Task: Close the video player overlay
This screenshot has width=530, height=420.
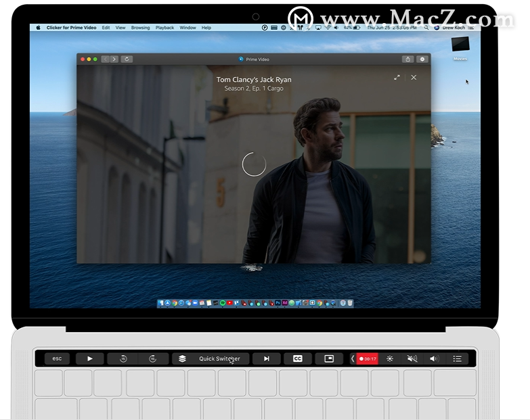Action: click(414, 77)
